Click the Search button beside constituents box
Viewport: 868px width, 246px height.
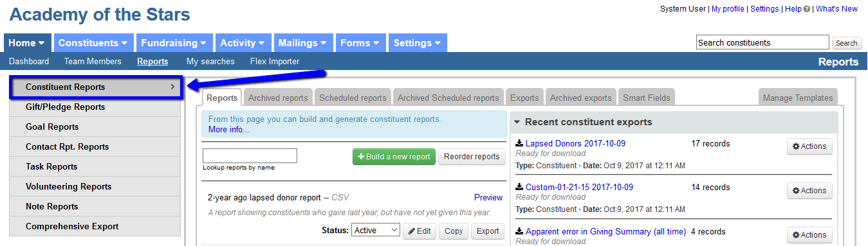point(847,43)
